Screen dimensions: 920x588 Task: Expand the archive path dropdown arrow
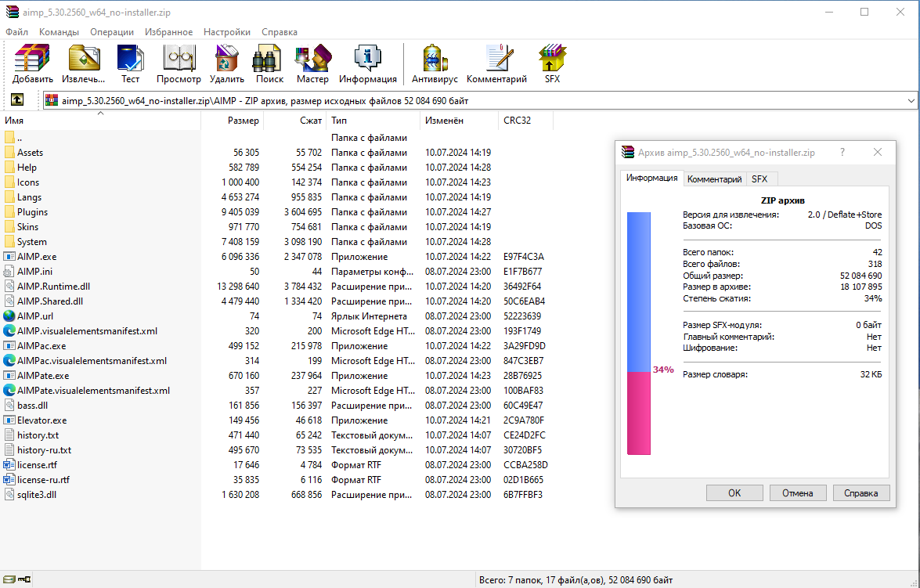(x=911, y=100)
